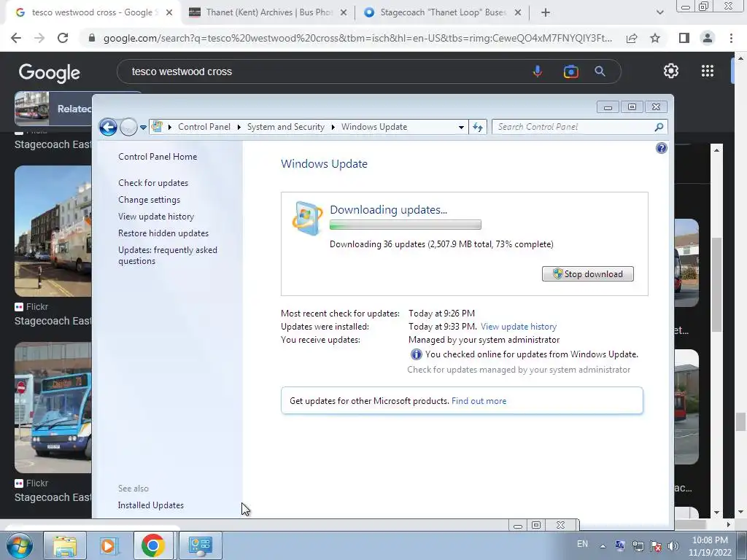The image size is (747, 560).
Task: Open Installed Updates link
Action: [150, 505]
